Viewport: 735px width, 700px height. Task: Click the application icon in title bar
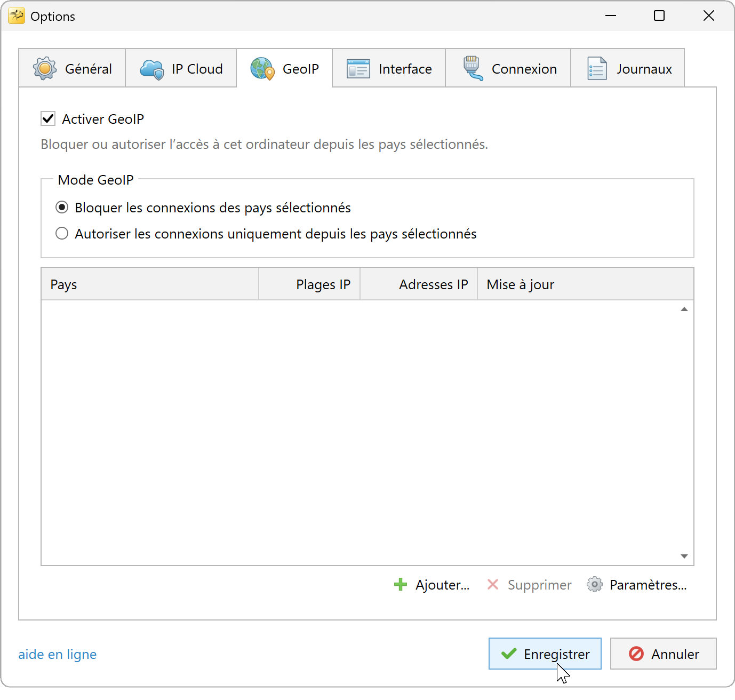click(x=17, y=16)
